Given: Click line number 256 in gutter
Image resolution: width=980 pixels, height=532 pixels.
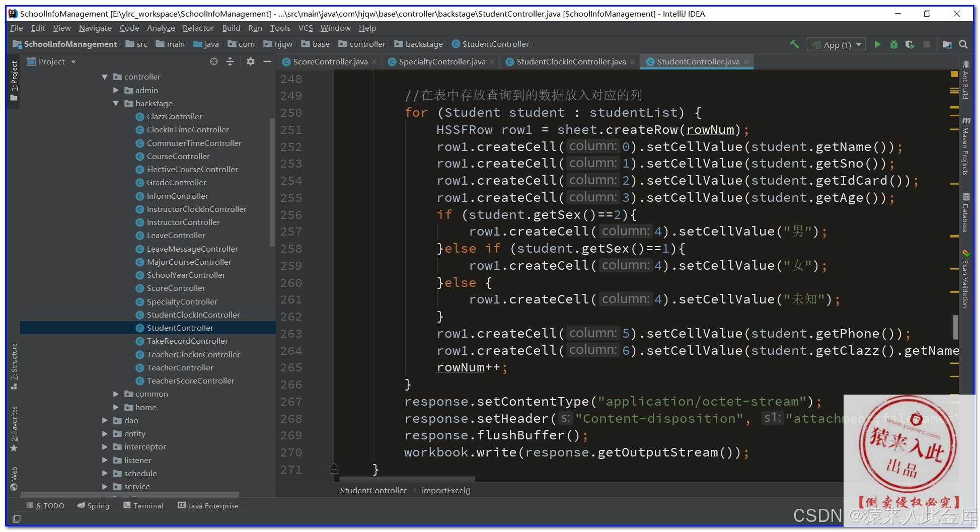Looking at the screenshot, I should click(291, 215).
